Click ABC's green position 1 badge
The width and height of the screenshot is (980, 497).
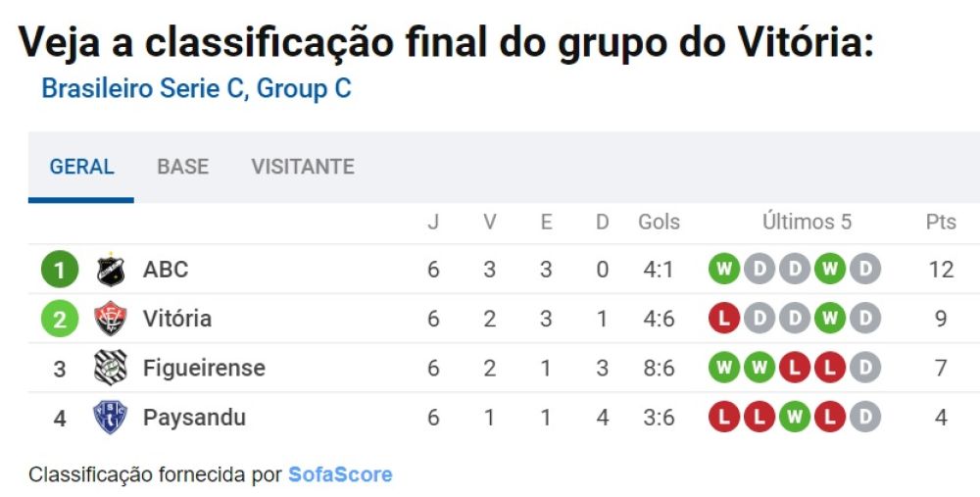[x=59, y=270]
